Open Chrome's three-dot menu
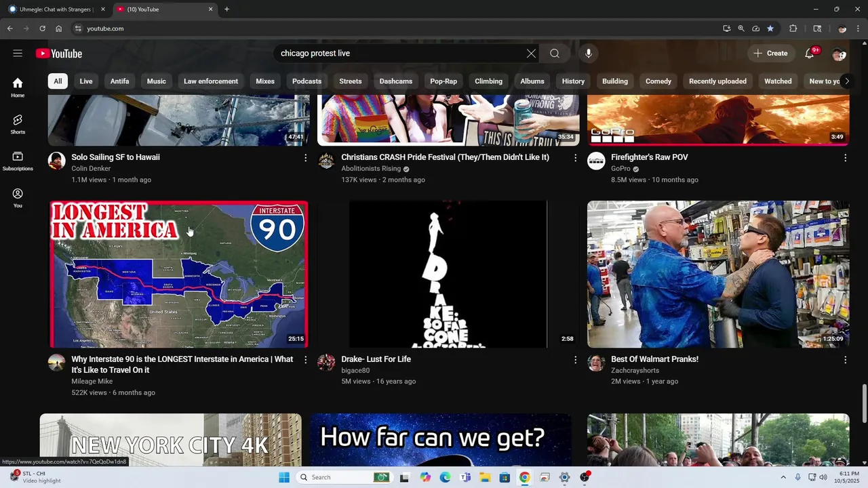The height and width of the screenshot is (488, 868). point(859,28)
